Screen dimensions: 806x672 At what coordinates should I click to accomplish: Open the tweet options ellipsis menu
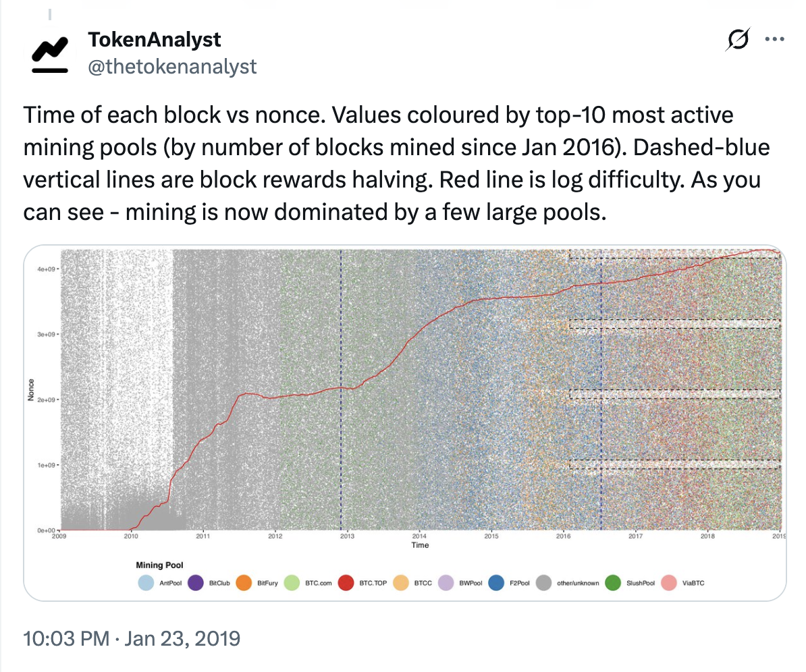774,38
